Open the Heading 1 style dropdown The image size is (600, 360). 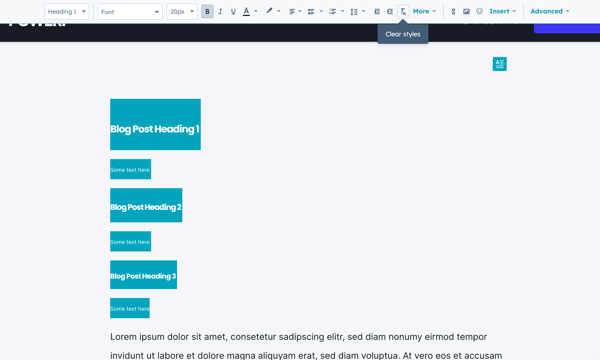tap(67, 11)
